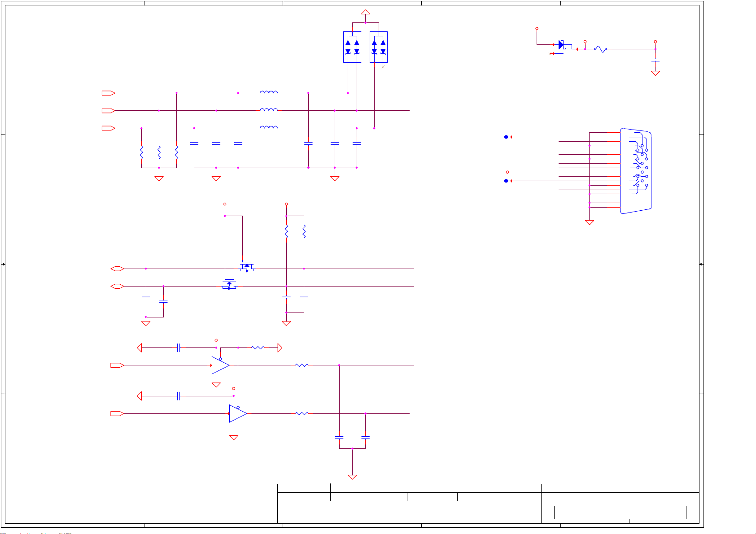The height and width of the screenshot is (534, 756).
Task: Select the VGA D-sub connector symbol
Action: [x=636, y=171]
